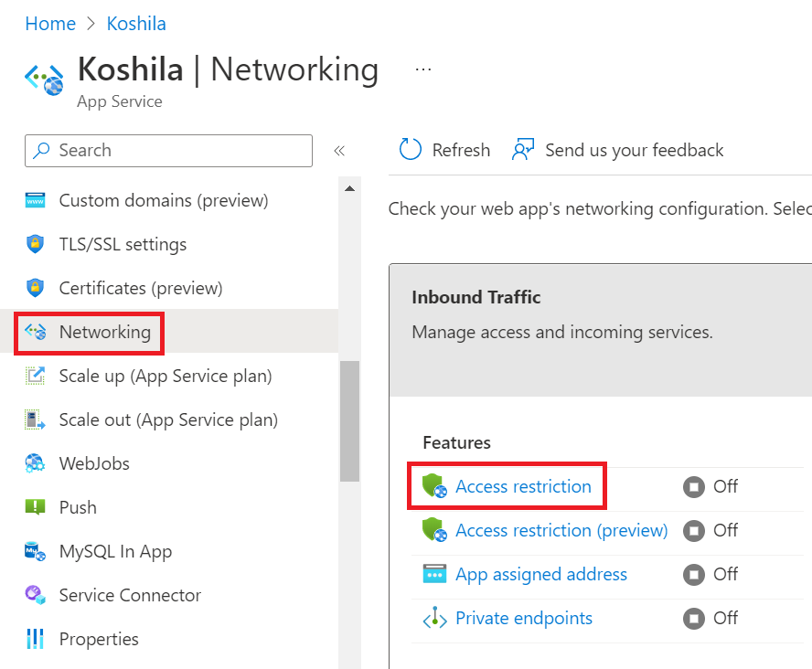The height and width of the screenshot is (669, 812).
Task: Click the WebJobs icon
Action: tap(36, 463)
